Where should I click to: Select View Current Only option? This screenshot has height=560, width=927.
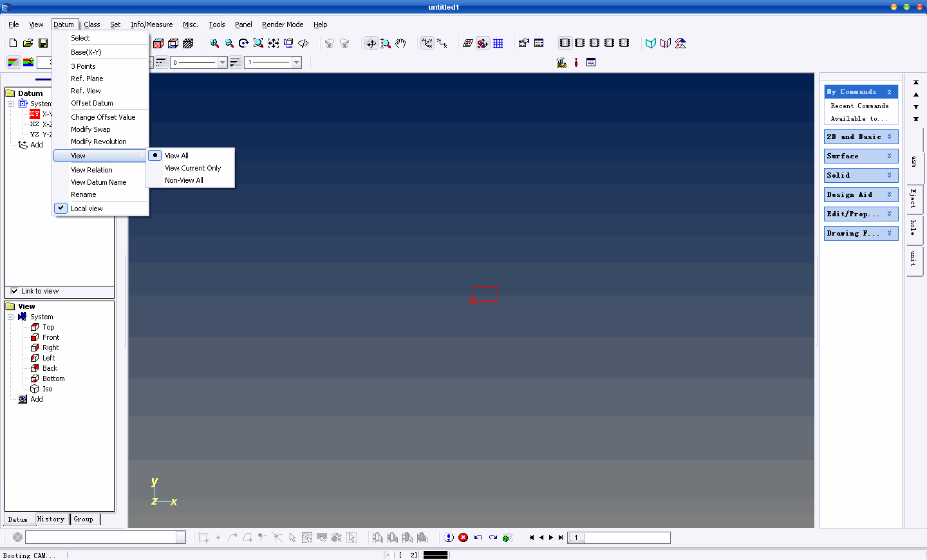[191, 168]
